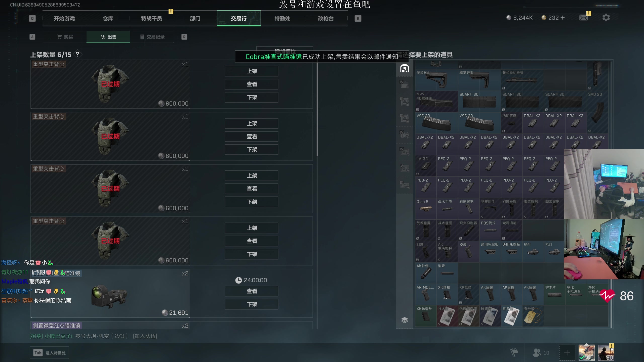
Task: Click the flag icon in bottom bar
Action: (514, 353)
